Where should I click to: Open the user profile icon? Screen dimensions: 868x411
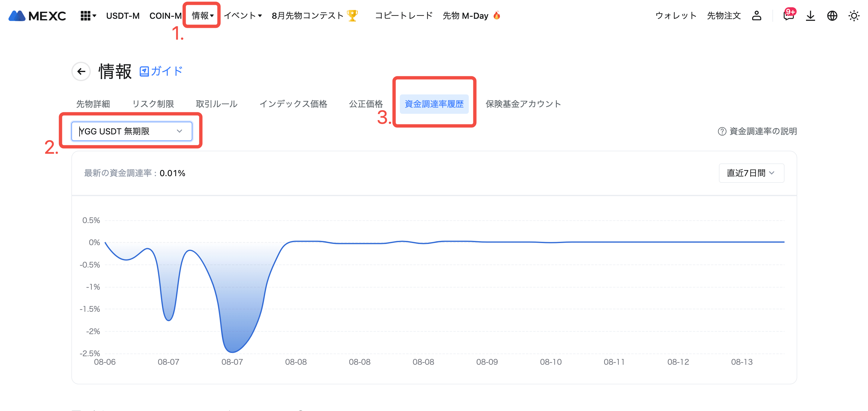point(756,16)
